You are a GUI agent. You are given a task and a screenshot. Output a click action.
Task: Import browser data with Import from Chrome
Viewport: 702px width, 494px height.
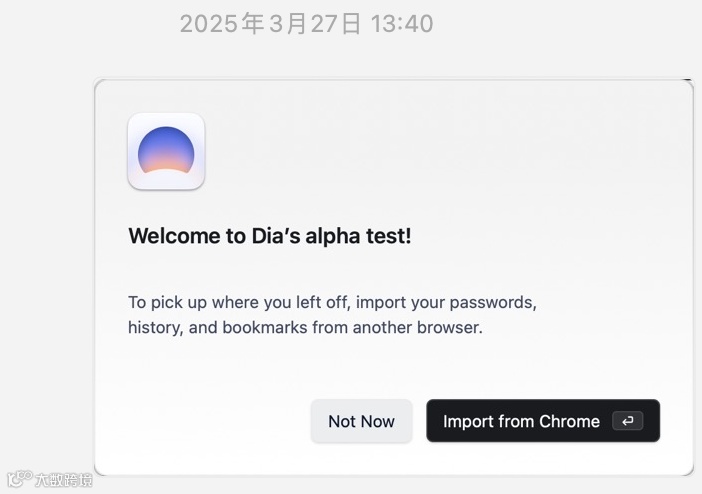(543, 421)
